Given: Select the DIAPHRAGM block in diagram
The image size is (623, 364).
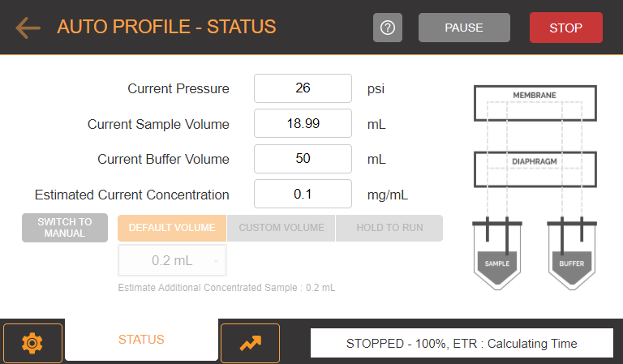Looking at the screenshot, I should point(535,169).
